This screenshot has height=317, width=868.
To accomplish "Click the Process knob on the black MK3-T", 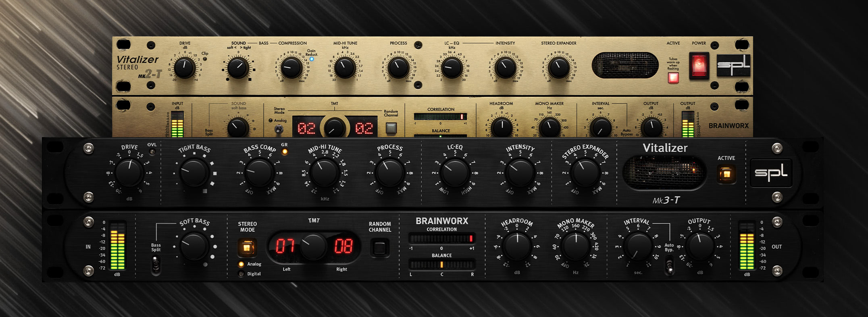I will (x=389, y=173).
